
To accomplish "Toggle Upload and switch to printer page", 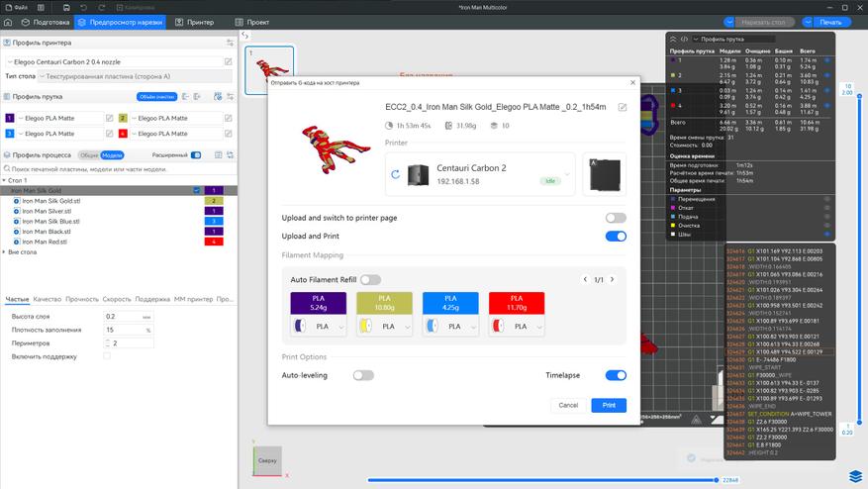I will point(616,218).
